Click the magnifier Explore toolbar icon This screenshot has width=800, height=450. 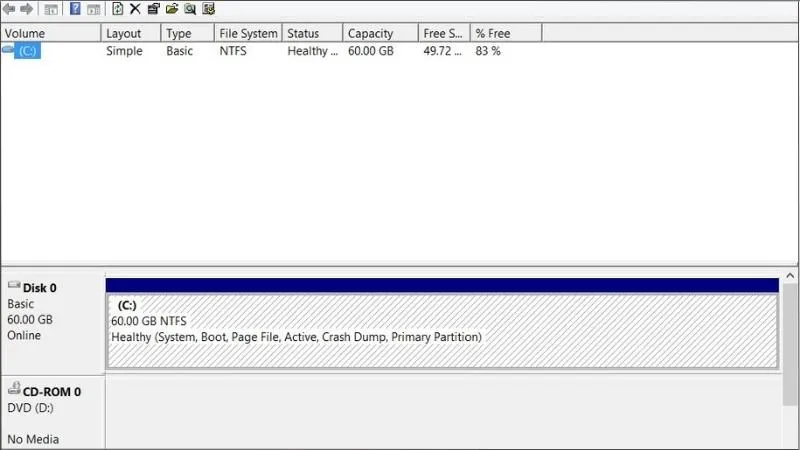point(189,9)
